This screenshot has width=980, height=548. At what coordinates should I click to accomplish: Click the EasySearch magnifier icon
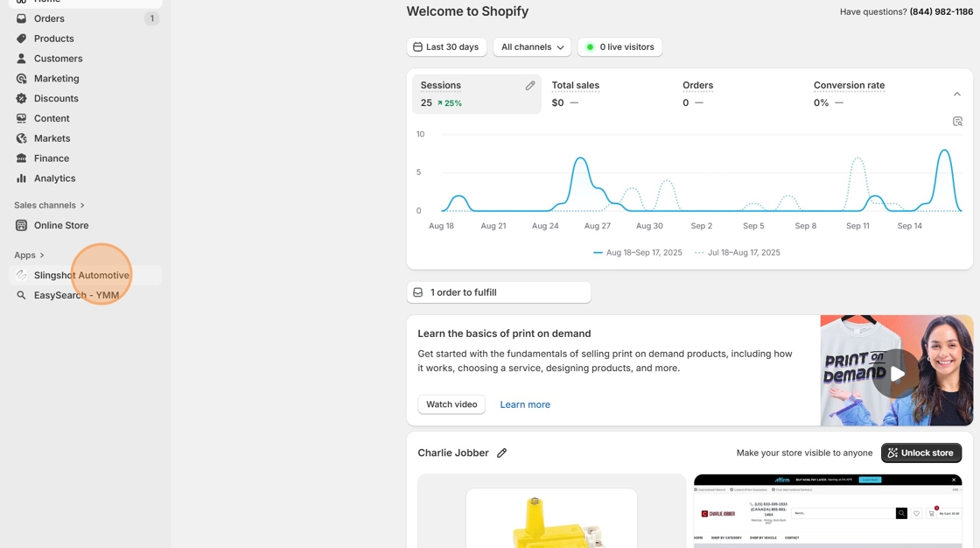[21, 295]
